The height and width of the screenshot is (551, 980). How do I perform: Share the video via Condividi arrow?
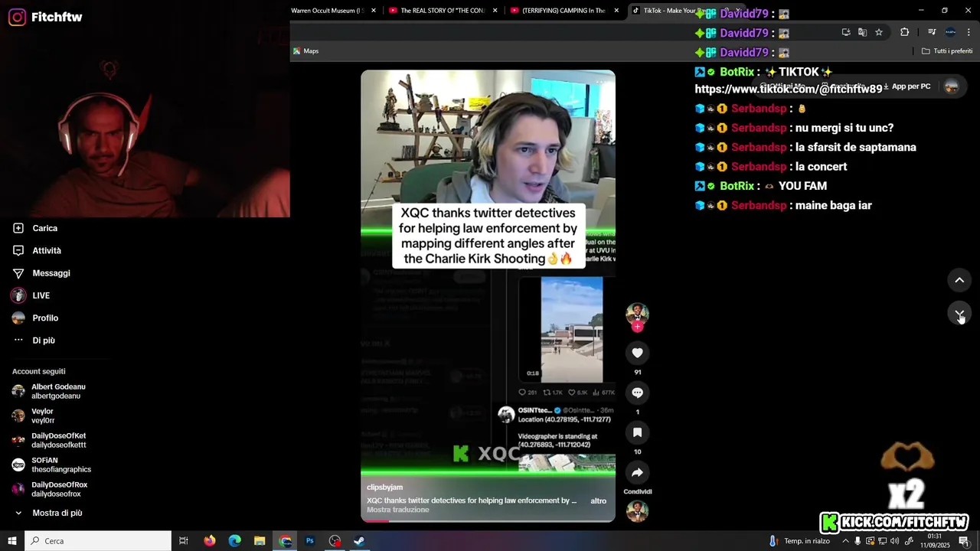point(637,472)
